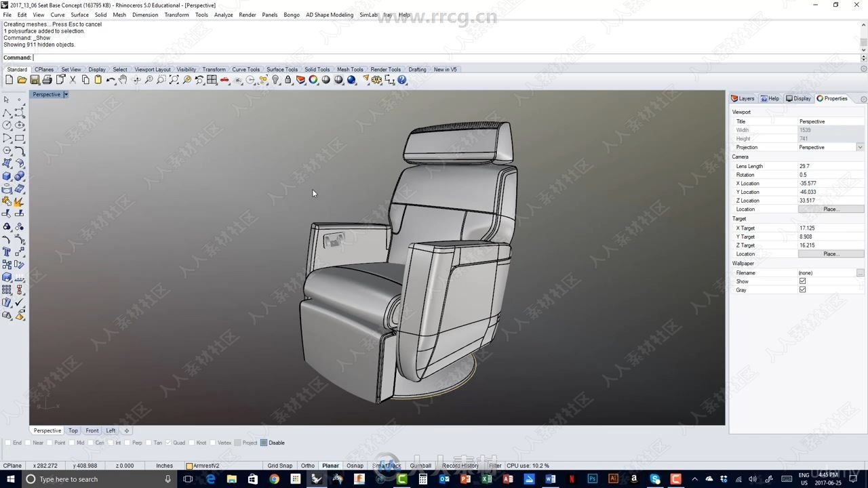Save the model with the floppy icon
Viewport: 868px width, 488px height.
pos(35,80)
